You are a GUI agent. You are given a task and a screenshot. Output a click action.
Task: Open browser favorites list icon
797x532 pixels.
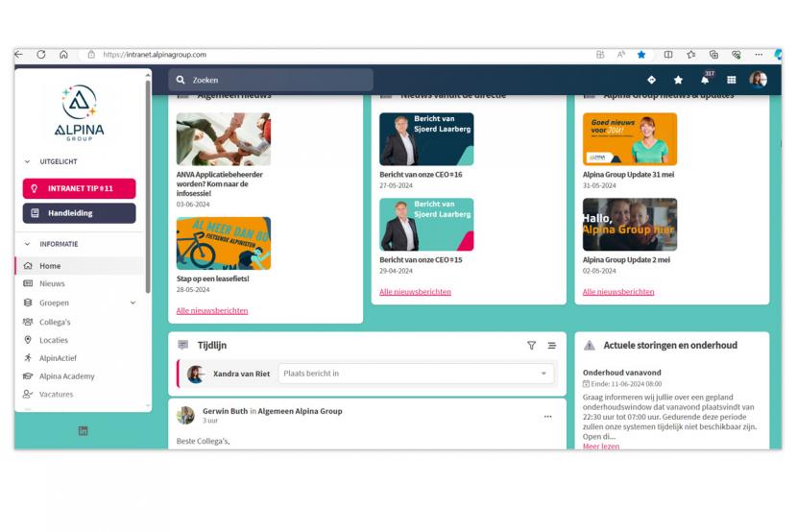690,55
